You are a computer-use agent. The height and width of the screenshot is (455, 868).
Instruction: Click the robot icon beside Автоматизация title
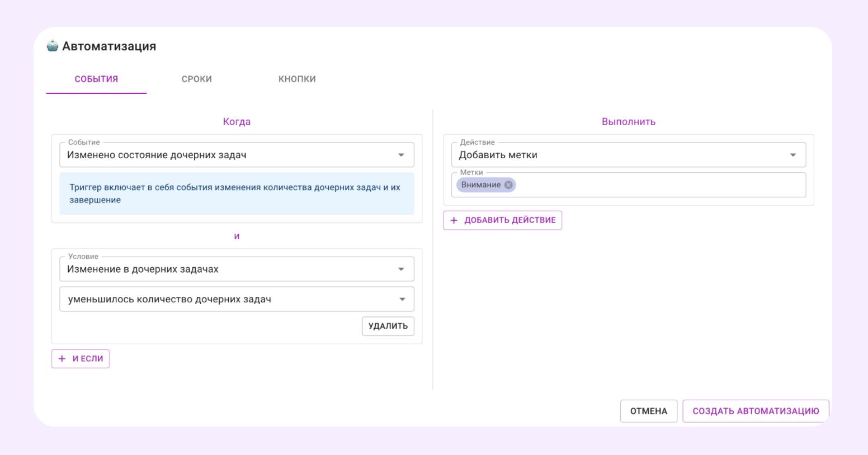[53, 46]
